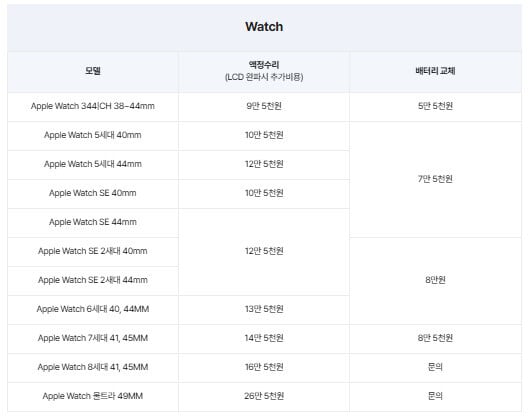Select the 모델 column header
531x420 pixels.
pyautogui.click(x=93, y=71)
